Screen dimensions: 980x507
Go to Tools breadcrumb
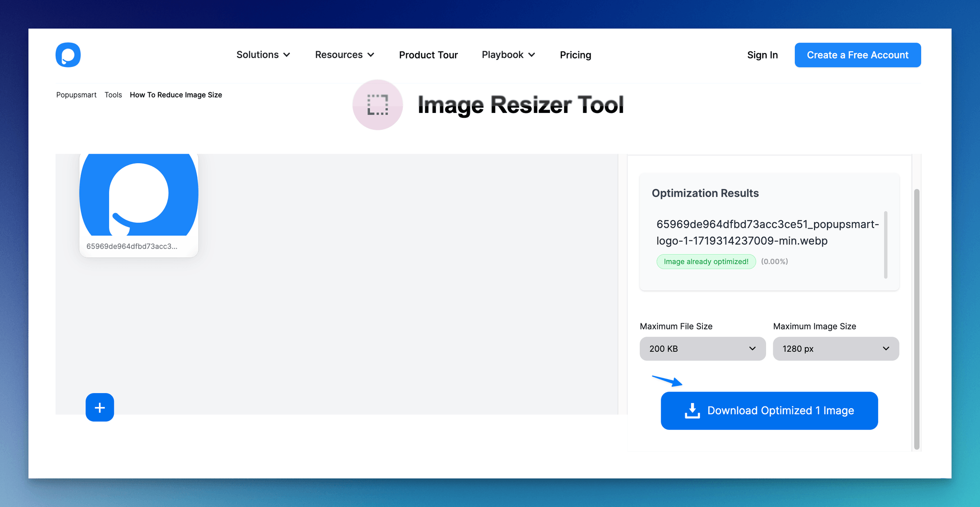coord(113,95)
